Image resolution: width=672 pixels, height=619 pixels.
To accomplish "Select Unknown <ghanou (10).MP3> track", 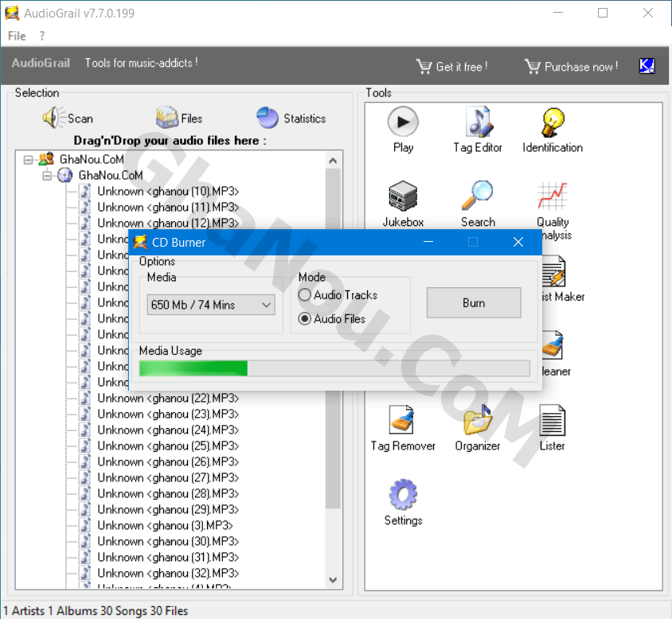I will click(x=168, y=191).
